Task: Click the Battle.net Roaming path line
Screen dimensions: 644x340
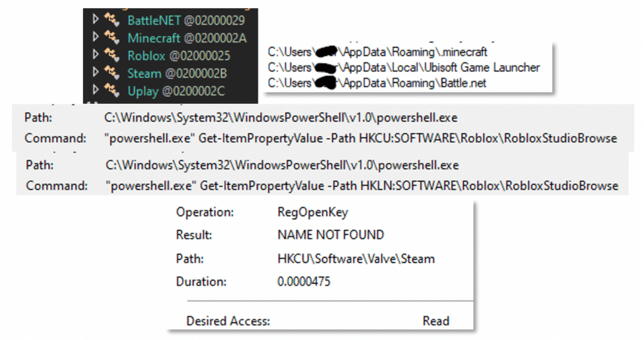Action: tap(377, 82)
